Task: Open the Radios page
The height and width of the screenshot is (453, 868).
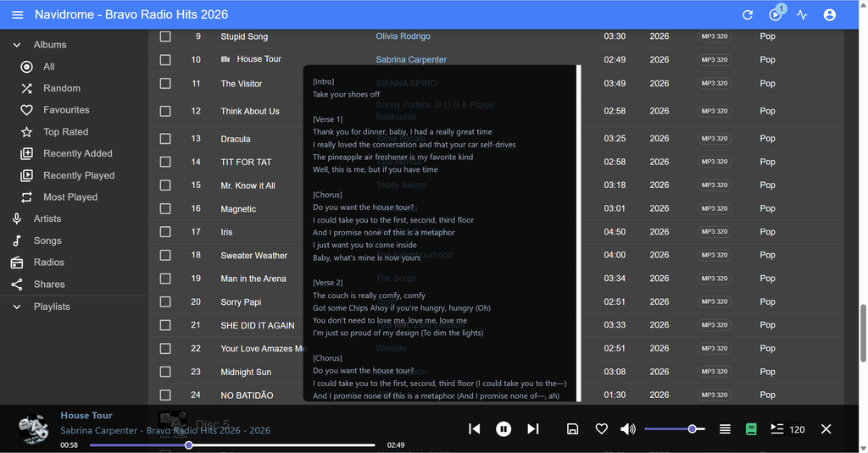Action: (48, 262)
